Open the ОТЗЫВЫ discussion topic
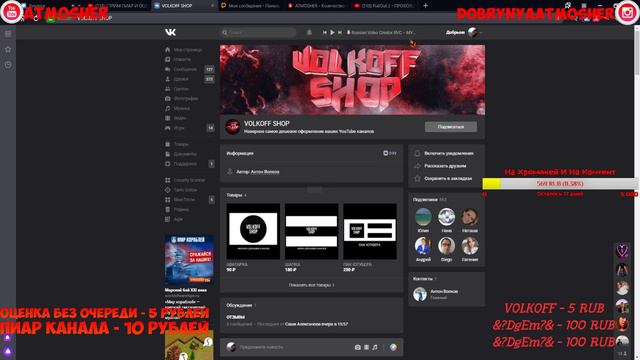This screenshot has height=360, width=640. pos(236,317)
